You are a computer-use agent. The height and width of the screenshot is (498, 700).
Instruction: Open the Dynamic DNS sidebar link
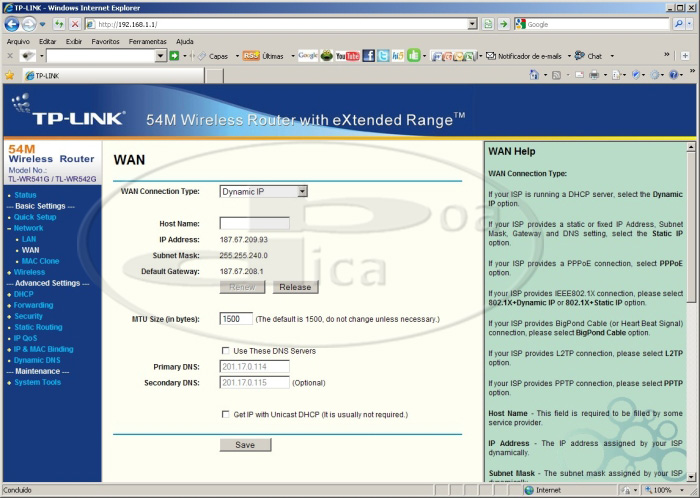click(x=37, y=360)
